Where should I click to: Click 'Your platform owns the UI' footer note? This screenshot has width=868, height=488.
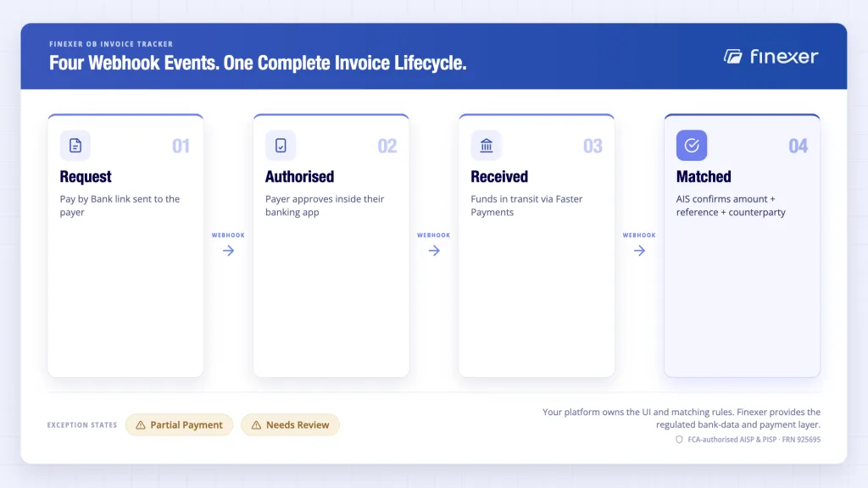click(682, 419)
